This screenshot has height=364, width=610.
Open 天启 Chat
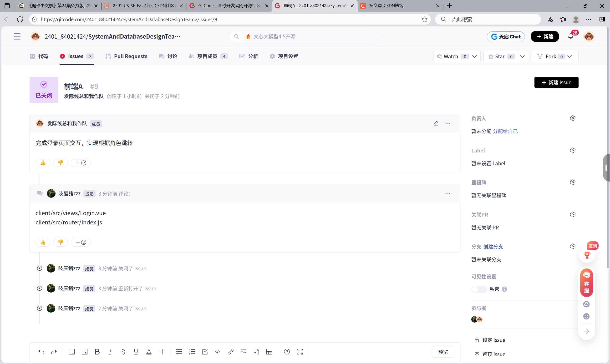(x=506, y=36)
